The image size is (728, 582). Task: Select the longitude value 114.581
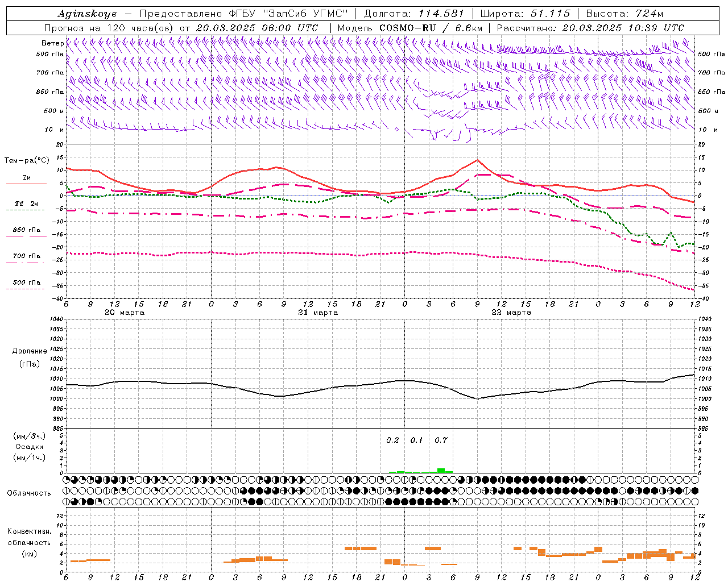coord(441,14)
